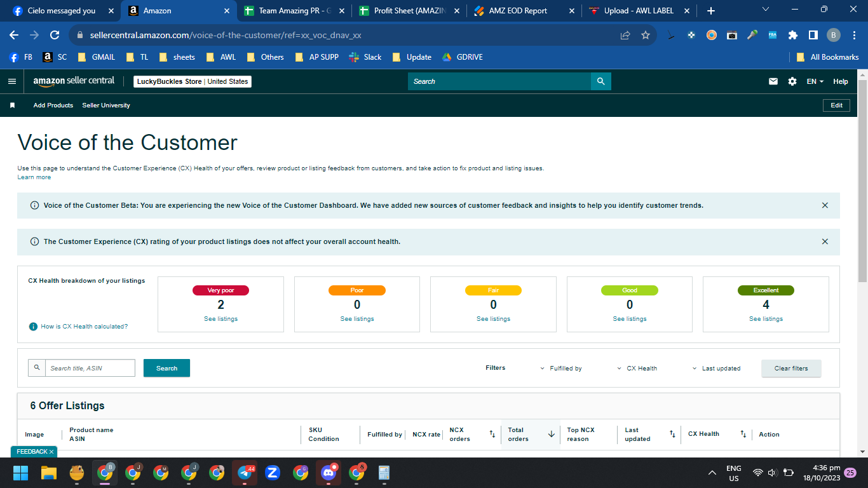Viewport: 868px width, 488px height.
Task: Open the Chrome extensions puzzle icon
Action: pos(793,35)
